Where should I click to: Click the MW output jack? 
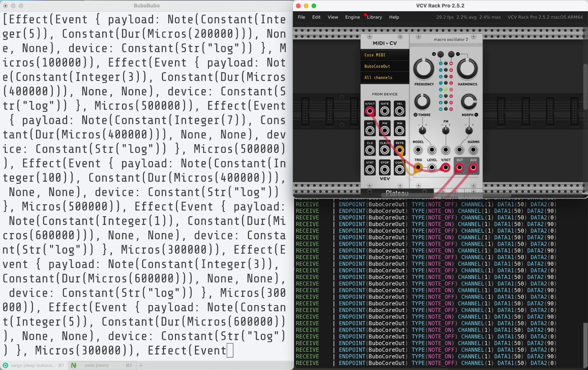click(x=399, y=131)
